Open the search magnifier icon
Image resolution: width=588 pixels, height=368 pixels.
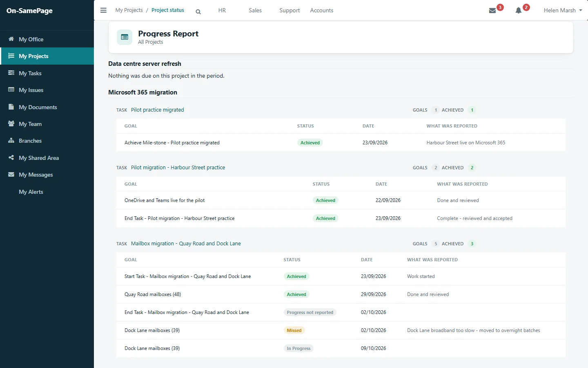198,12
